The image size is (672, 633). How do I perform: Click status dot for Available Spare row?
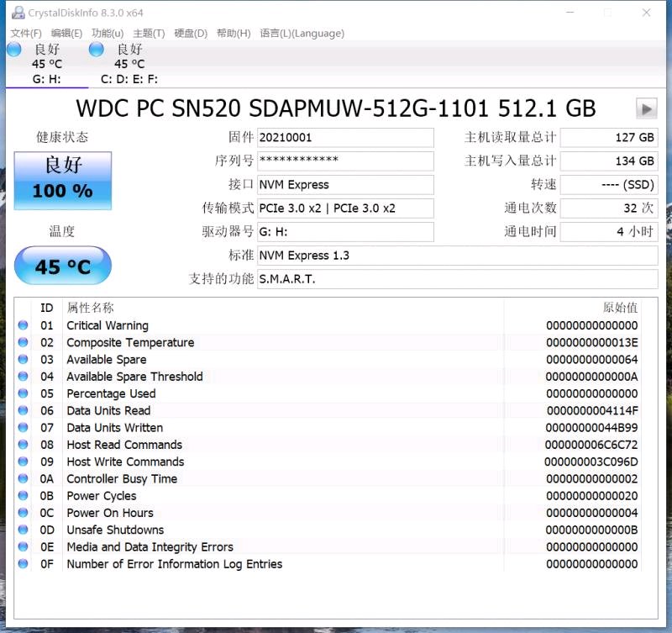coord(24,360)
